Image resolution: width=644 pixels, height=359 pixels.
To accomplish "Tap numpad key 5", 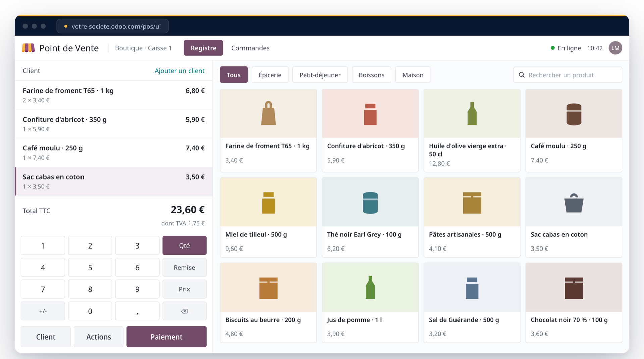I will [90, 267].
